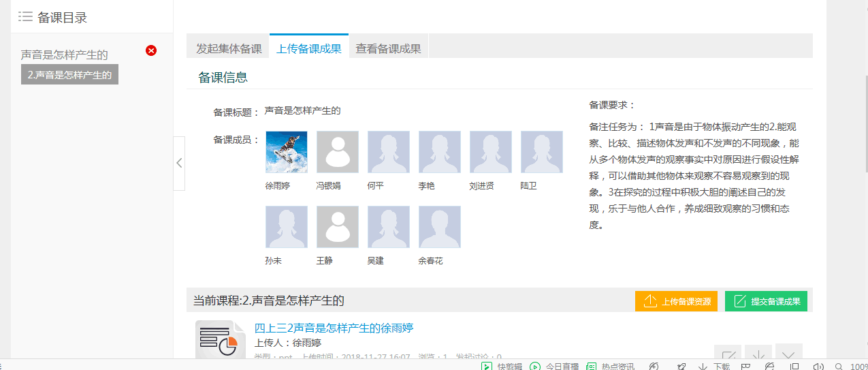
Task: Collapse the left sidebar with the arrow handle
Action: tap(179, 163)
